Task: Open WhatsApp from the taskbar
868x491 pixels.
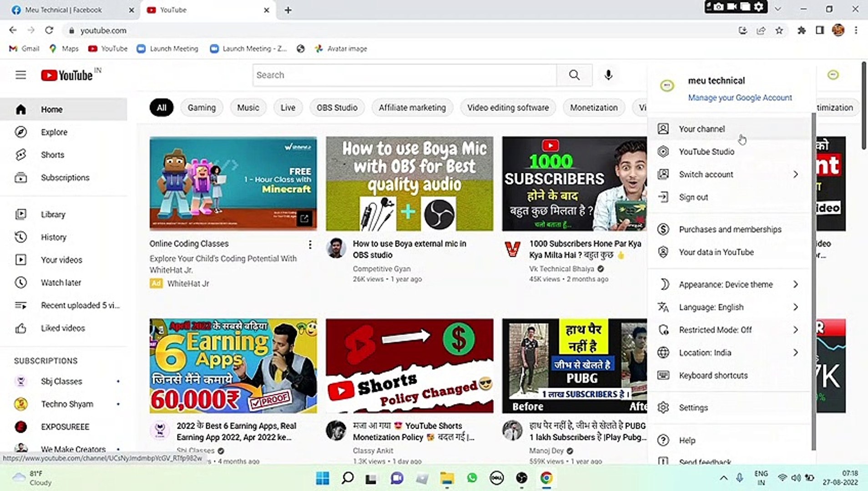Action: 471,478
